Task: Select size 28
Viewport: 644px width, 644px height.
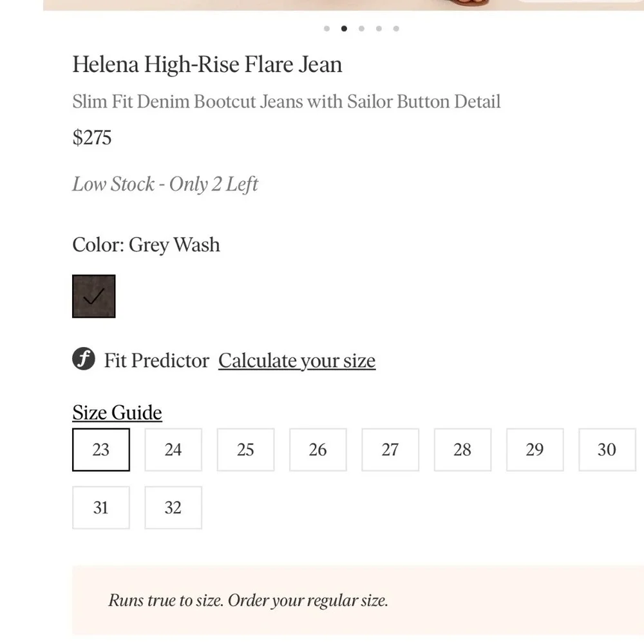Action: click(462, 450)
